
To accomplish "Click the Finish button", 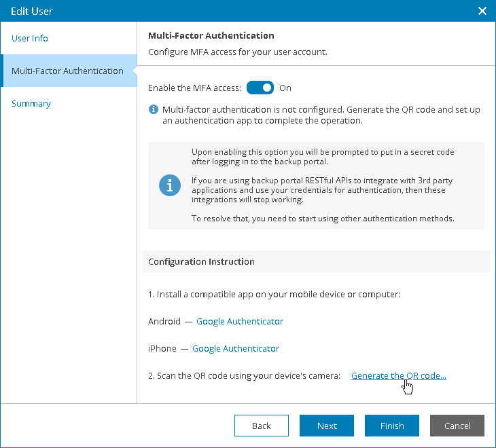I will click(x=392, y=426).
